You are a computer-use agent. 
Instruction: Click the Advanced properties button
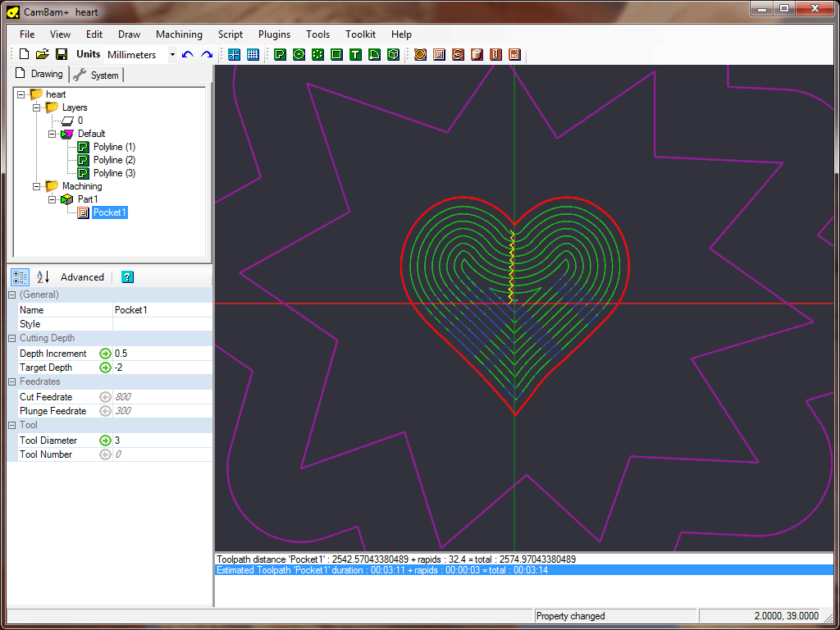coord(82,277)
